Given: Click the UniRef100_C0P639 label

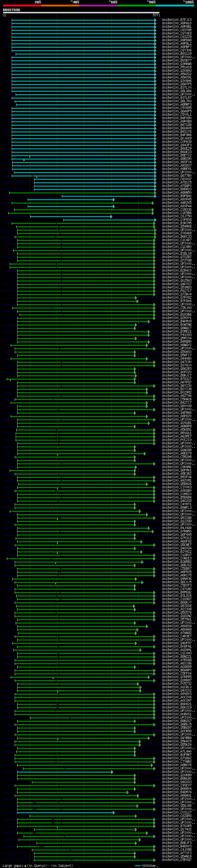Looking at the screenshot, I should 176,142.
